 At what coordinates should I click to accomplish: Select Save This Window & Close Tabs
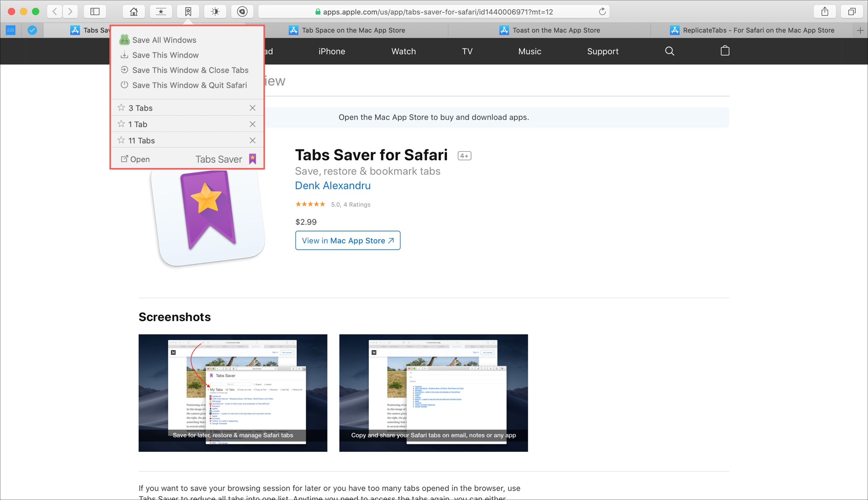pos(188,70)
